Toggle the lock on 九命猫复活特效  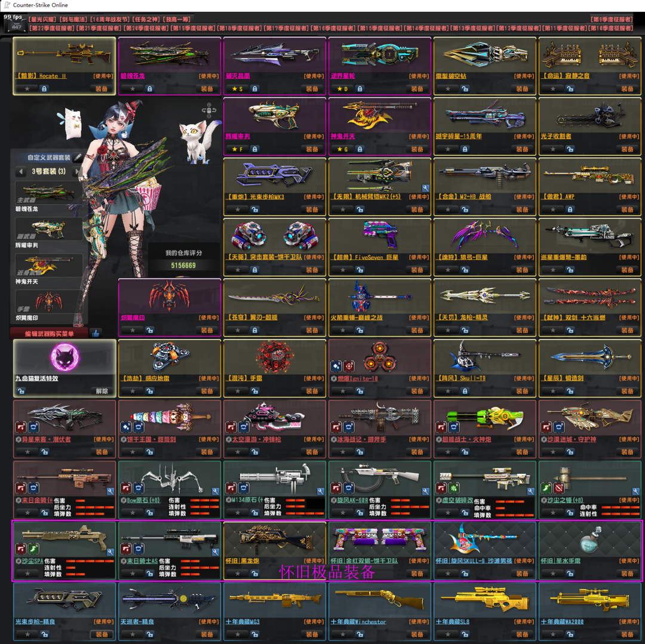(x=21, y=391)
